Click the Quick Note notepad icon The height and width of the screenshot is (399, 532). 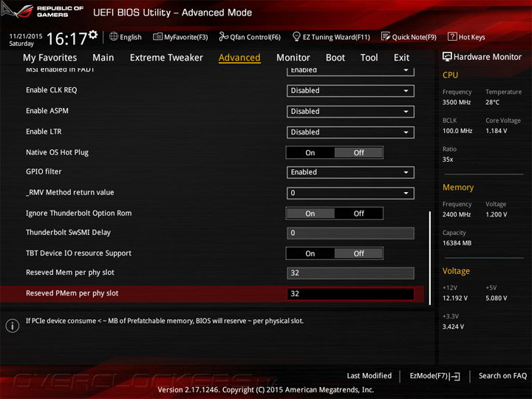click(x=386, y=36)
